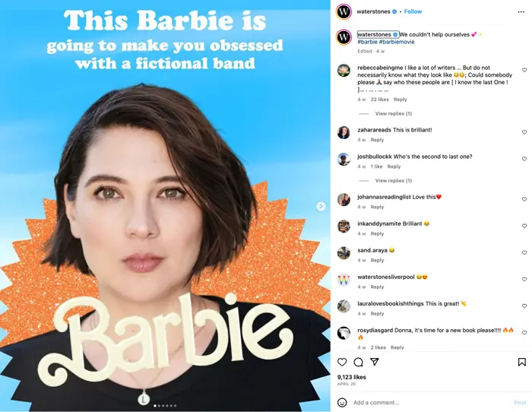Save the post with the bookmark icon
Image resolution: width=532 pixels, height=412 pixels.
522,362
